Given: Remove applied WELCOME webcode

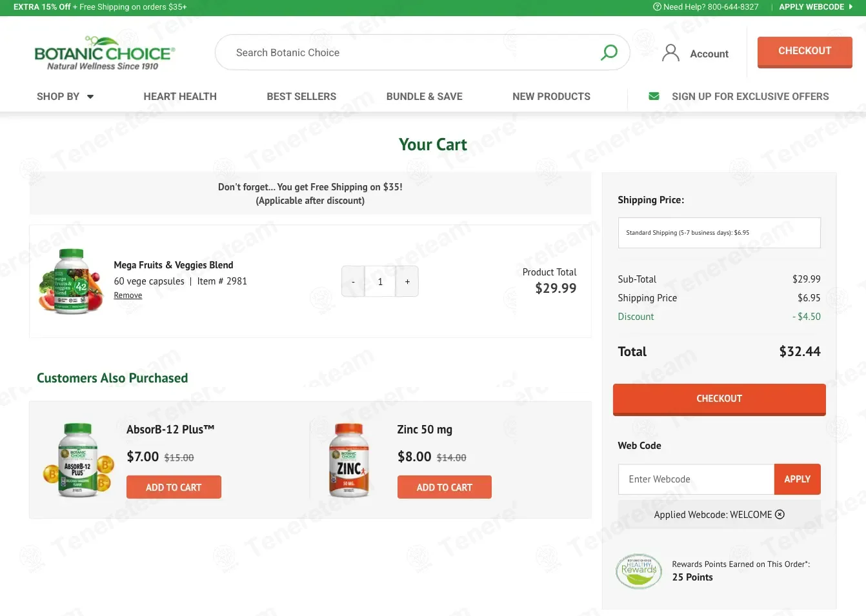Looking at the screenshot, I should (780, 514).
